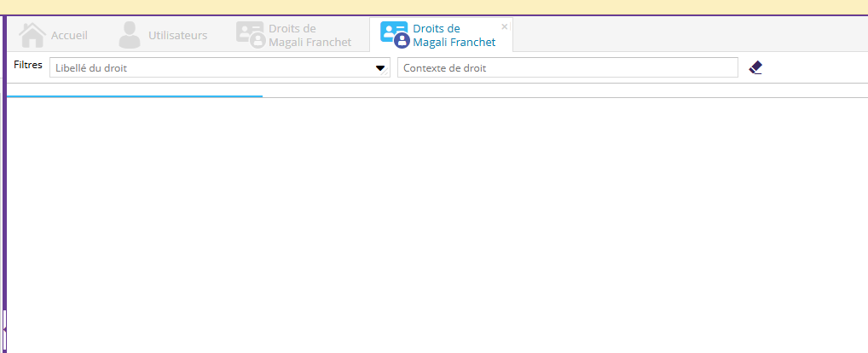The width and height of the screenshot is (868, 353).
Task: Click the blue user rights card icon
Action: 394,35
